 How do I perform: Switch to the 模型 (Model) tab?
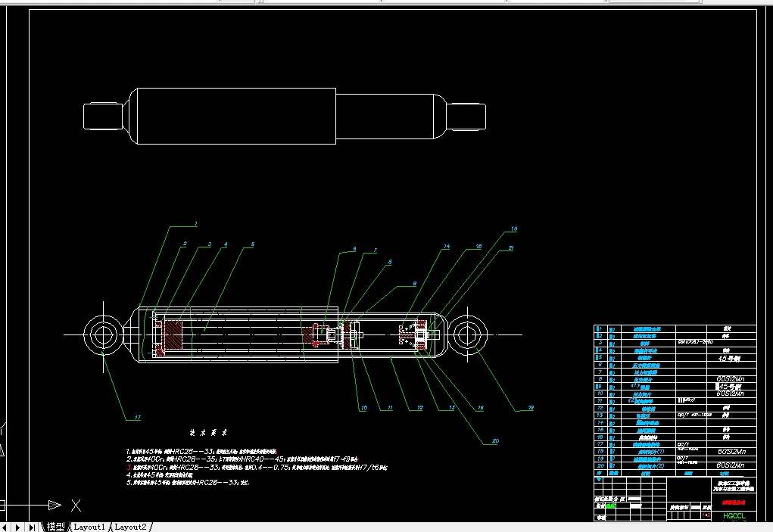tap(56, 527)
